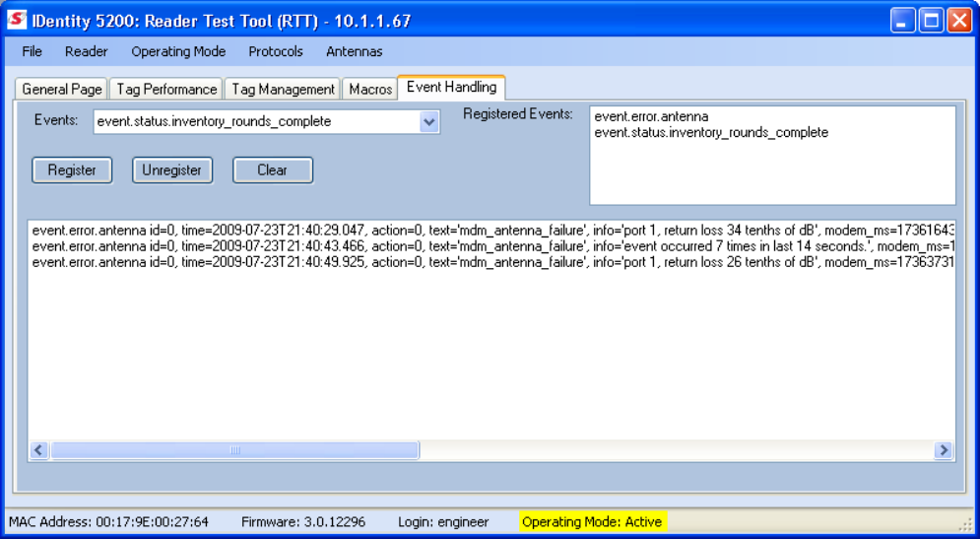The image size is (980, 539).
Task: Click the Unregister button
Action: (x=172, y=170)
